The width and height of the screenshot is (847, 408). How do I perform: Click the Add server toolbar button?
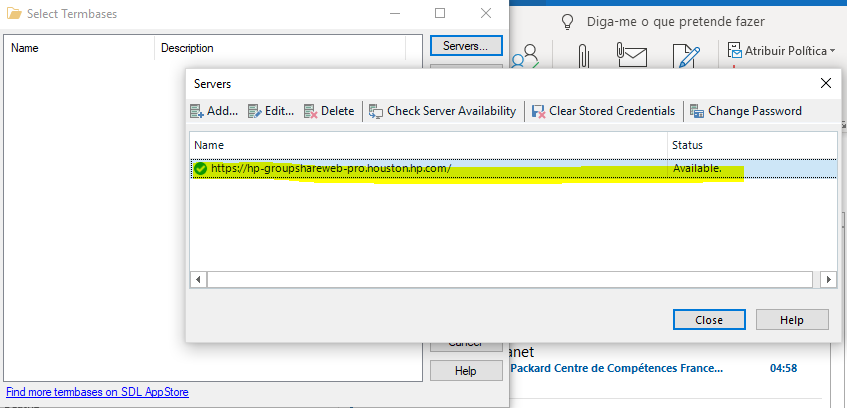coord(214,111)
